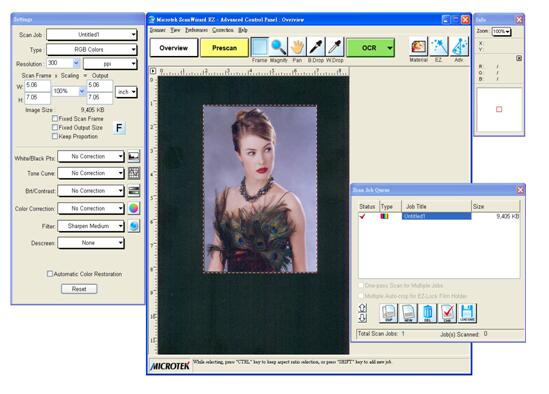Pick the black point dropper tool
This screenshot has height=394, width=549.
point(316,47)
